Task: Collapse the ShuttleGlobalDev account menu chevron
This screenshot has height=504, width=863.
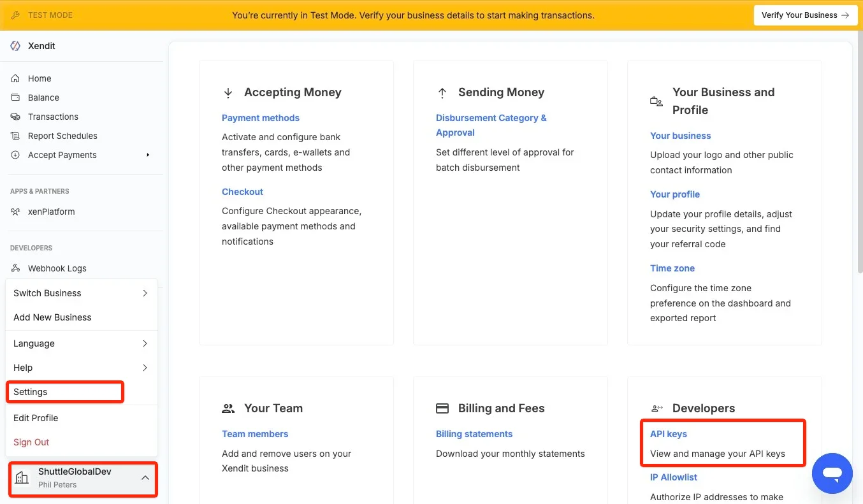Action: click(x=145, y=477)
